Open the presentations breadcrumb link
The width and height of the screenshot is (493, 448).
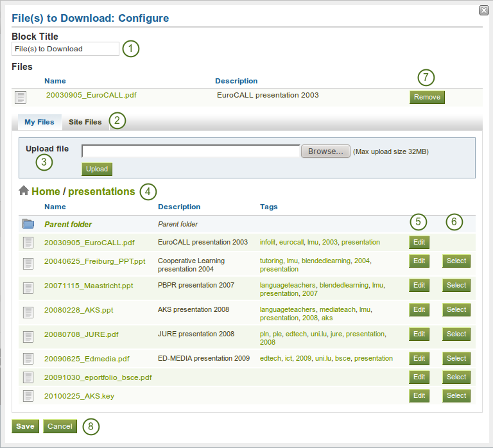(101, 191)
